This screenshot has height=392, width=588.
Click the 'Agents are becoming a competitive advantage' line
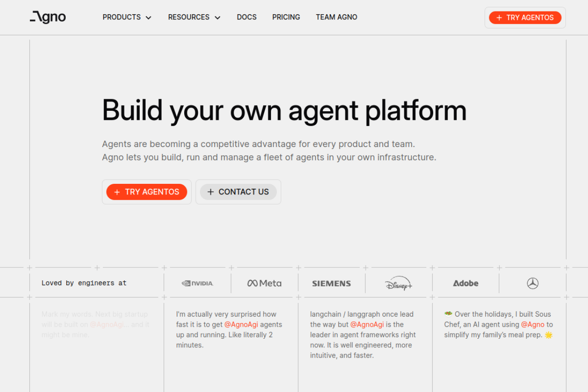click(259, 144)
